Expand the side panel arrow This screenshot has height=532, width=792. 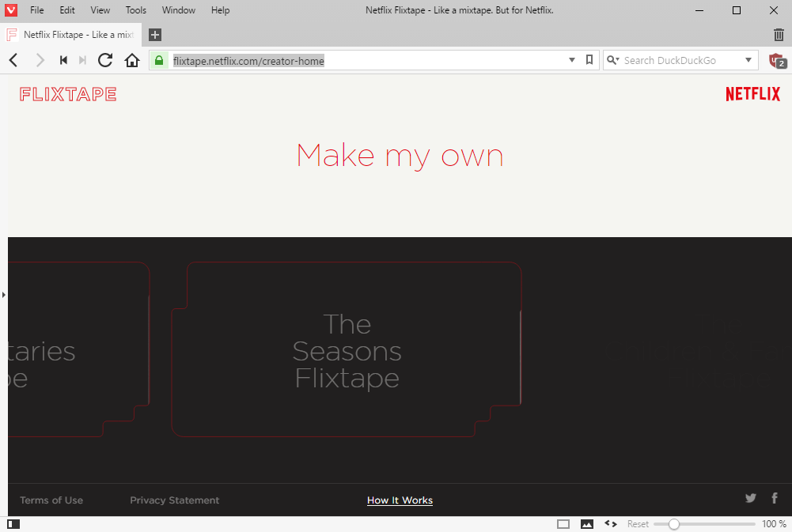click(x=3, y=295)
